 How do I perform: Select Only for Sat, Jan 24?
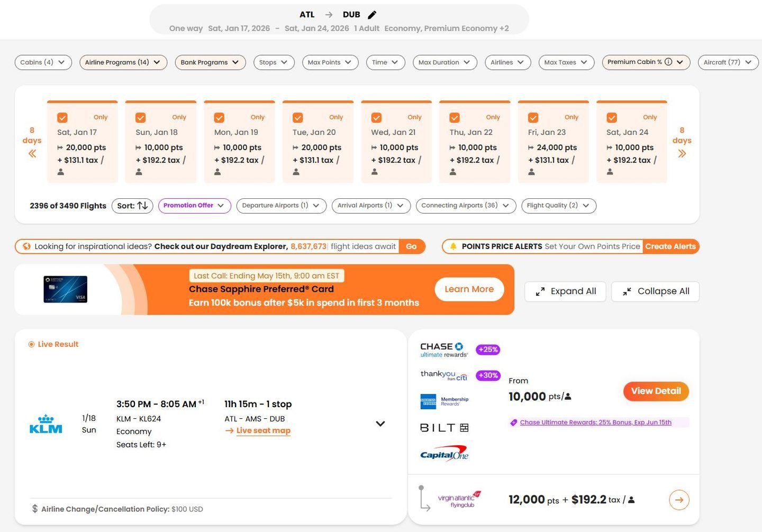(x=650, y=117)
